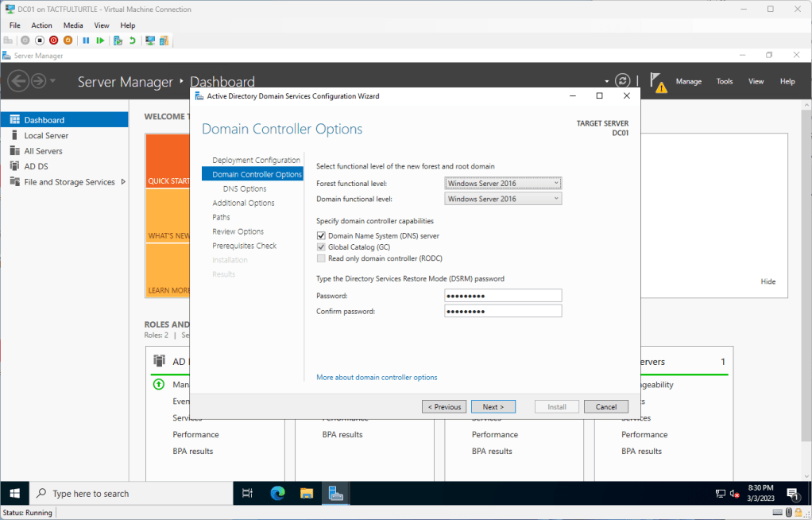Open the notifications flag with warning
The image size is (812, 520).
click(x=656, y=81)
